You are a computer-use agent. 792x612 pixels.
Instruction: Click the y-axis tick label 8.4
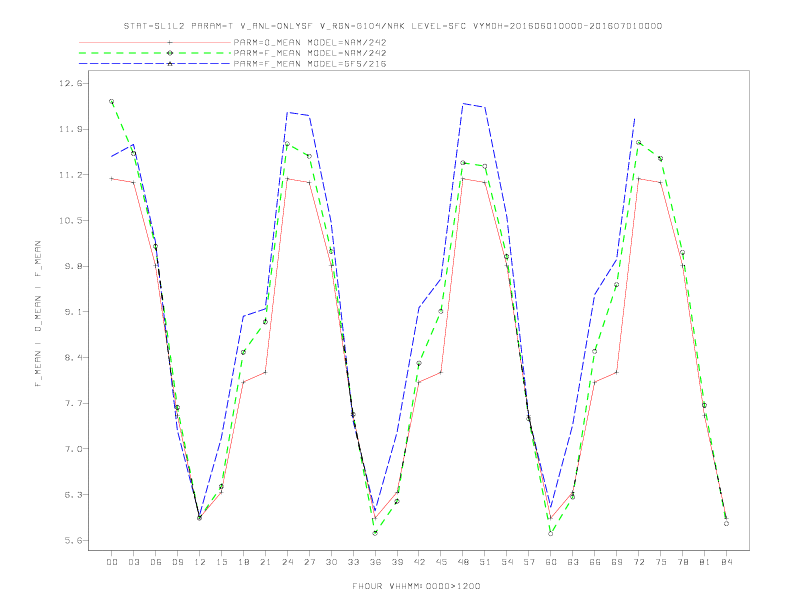point(73,358)
